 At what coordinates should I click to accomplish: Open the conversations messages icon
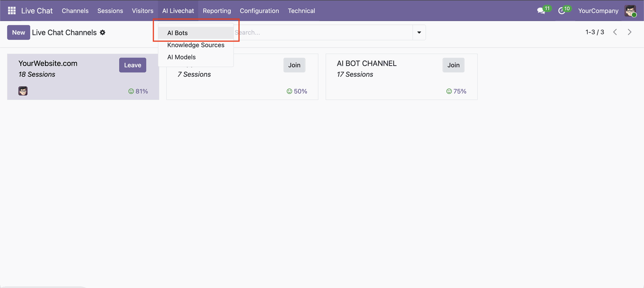coord(541,11)
